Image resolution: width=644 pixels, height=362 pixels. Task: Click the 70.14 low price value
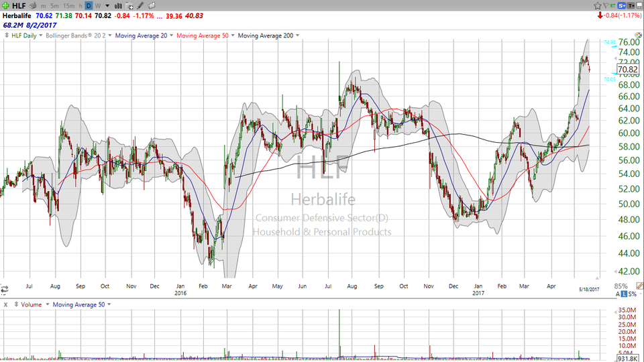(83, 15)
